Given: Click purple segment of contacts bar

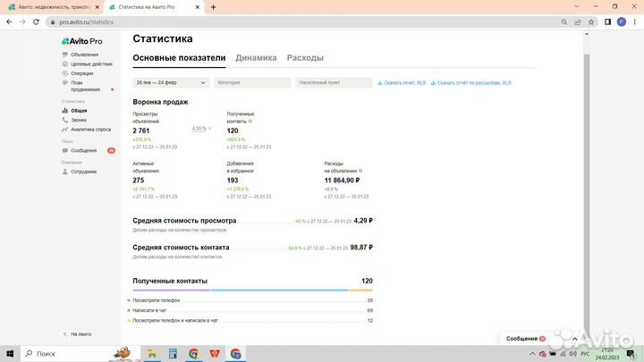Looking at the screenshot, I should (171, 290).
